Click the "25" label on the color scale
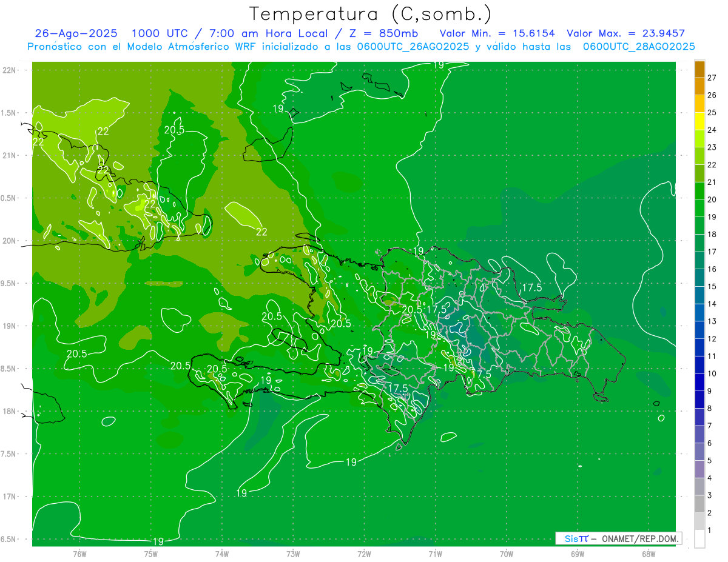Image resolution: width=728 pixels, height=562 pixels. point(712,113)
